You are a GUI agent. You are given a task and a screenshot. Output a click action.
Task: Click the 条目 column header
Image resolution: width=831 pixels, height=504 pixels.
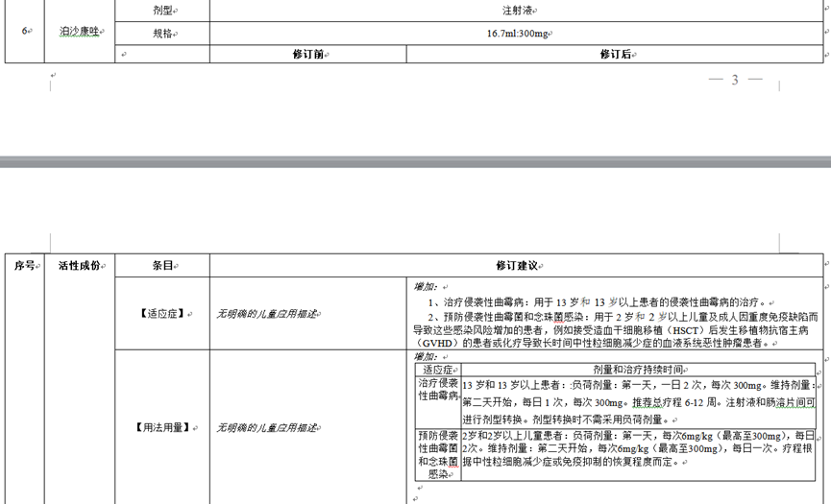pos(162,265)
